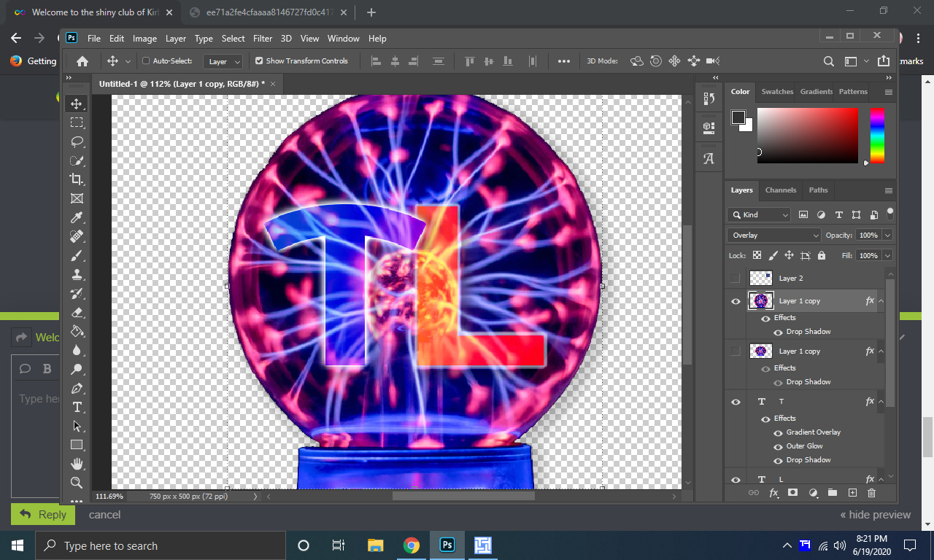The image size is (934, 560).
Task: Open the Filter menu
Action: click(263, 39)
